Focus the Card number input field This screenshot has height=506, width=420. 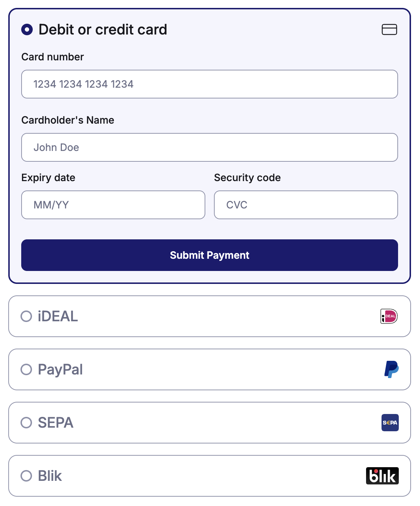210,84
